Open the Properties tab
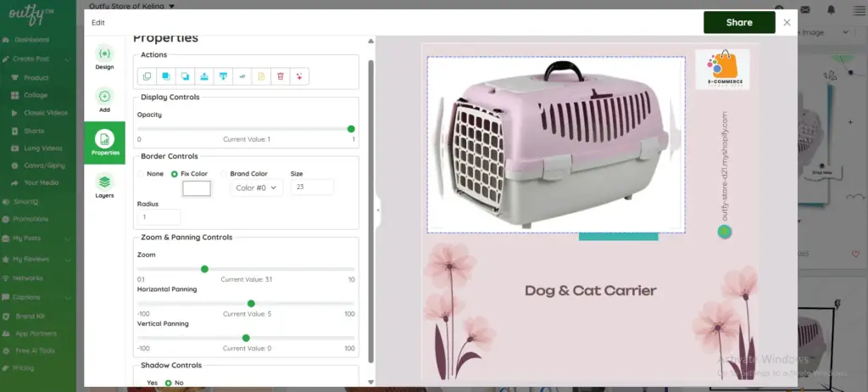868x392 pixels. pyautogui.click(x=104, y=143)
